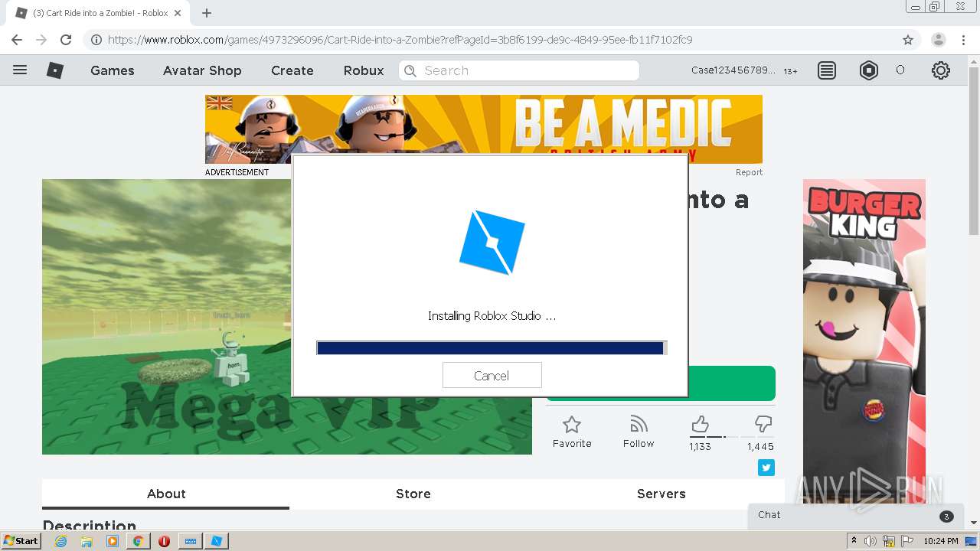Report the advertisement
The height and width of the screenshot is (551, 980).
click(749, 172)
